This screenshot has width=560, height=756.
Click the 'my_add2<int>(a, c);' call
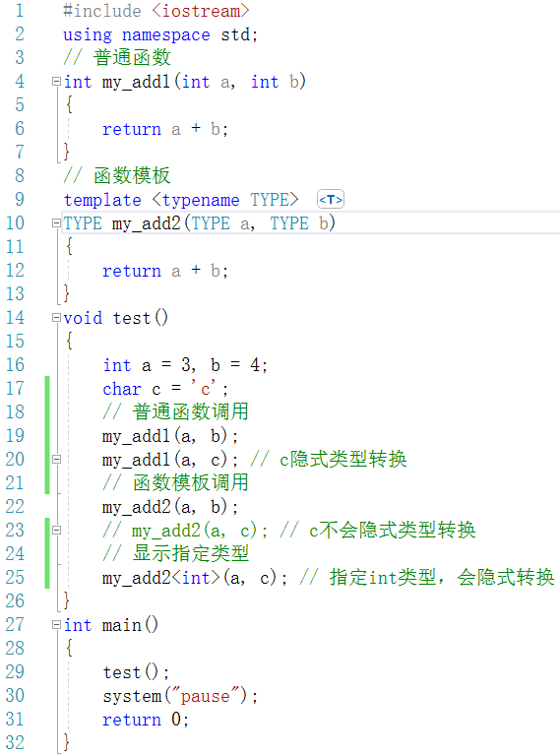[195, 578]
